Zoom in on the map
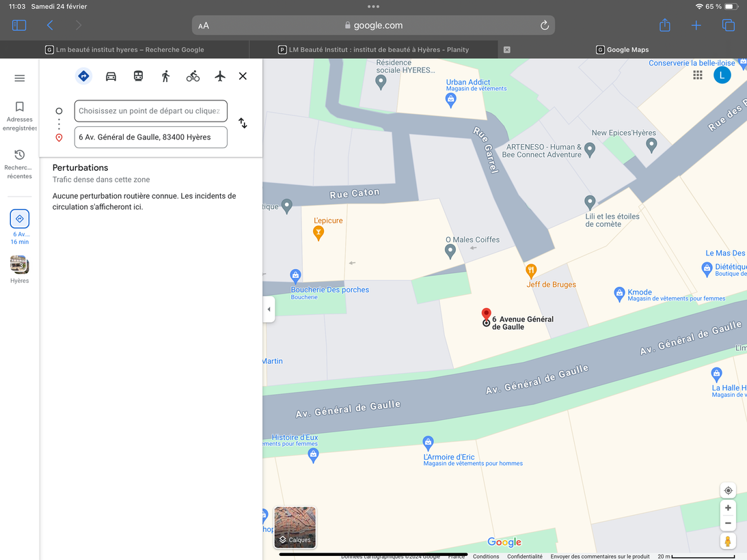The width and height of the screenshot is (747, 560). (728, 508)
